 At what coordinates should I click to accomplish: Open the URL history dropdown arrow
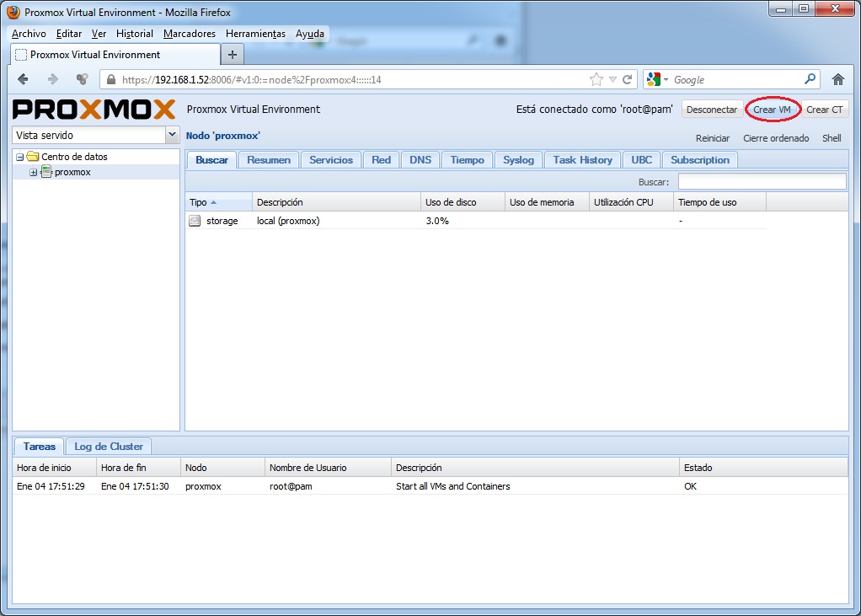coord(612,80)
